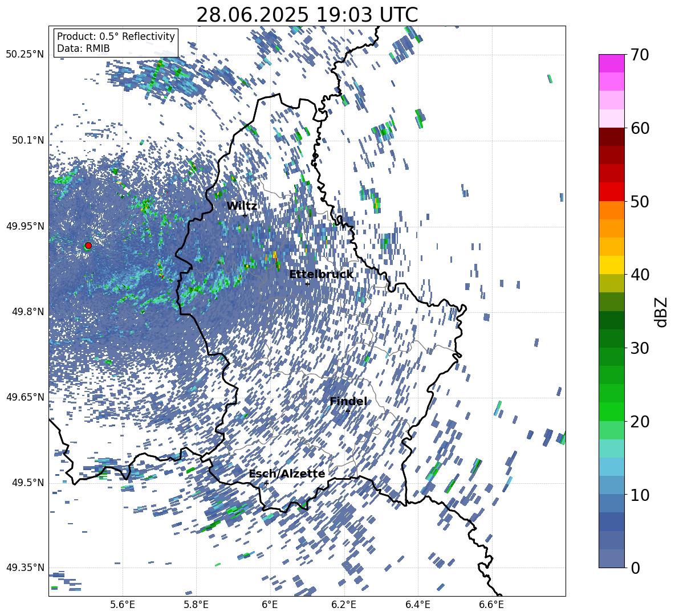675x616 pixels.
Task: Click the bright red swatch above 50
Action: coord(611,192)
